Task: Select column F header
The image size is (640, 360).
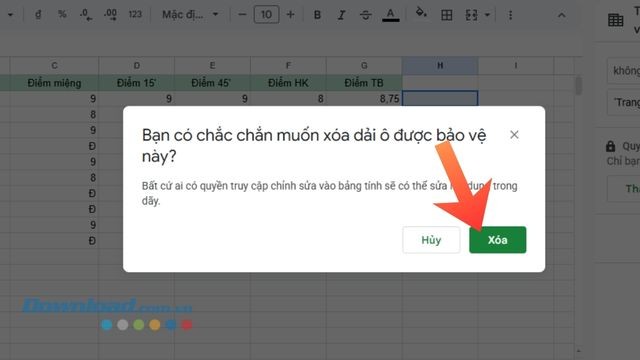Action: click(x=288, y=65)
